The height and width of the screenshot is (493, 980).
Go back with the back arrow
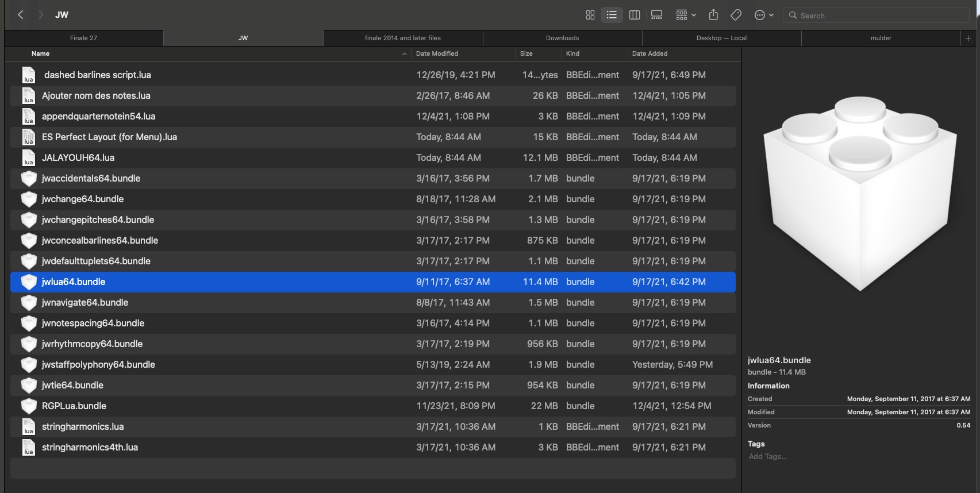coord(21,15)
